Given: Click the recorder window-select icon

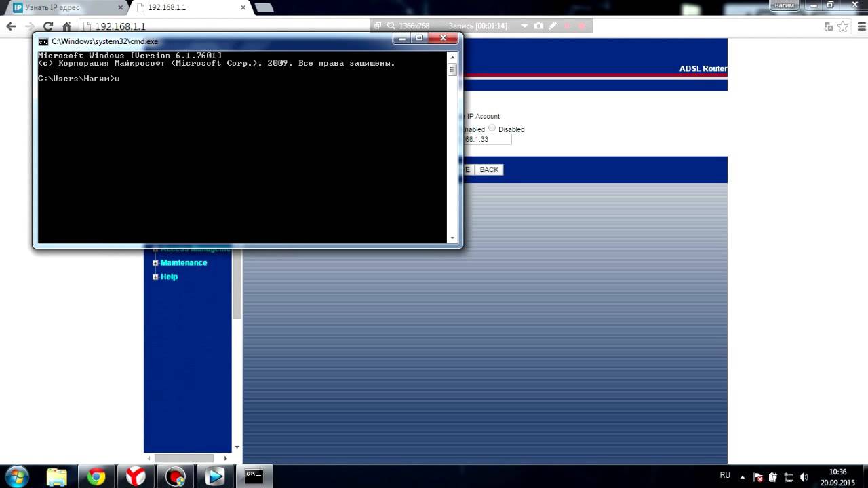Looking at the screenshot, I should pos(378,26).
